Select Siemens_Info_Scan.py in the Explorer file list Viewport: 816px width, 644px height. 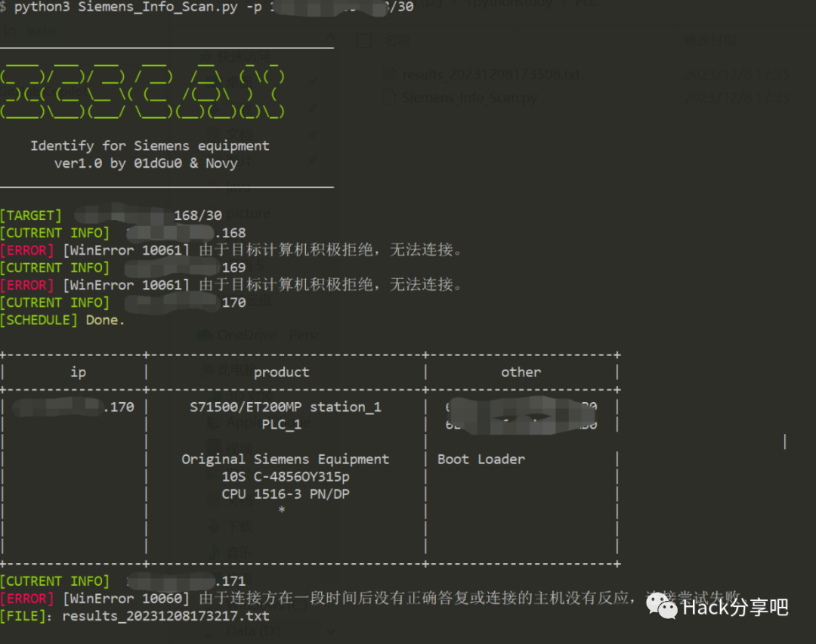pyautogui.click(x=469, y=98)
